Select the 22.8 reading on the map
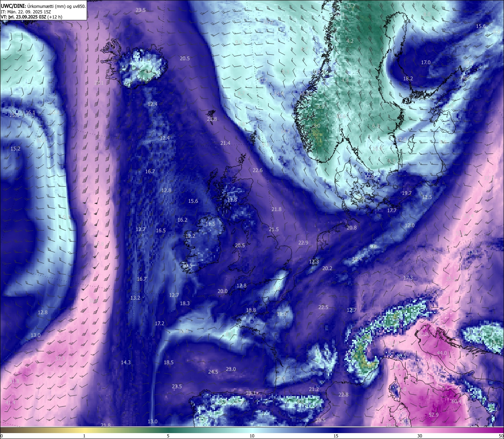 (343, 395)
